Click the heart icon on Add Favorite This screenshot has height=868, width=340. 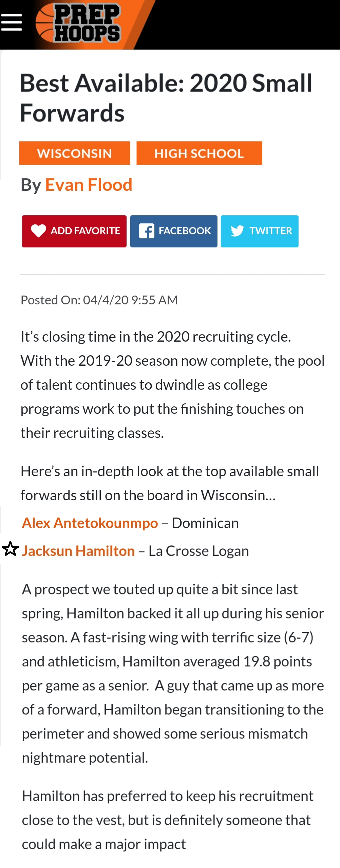tap(38, 231)
